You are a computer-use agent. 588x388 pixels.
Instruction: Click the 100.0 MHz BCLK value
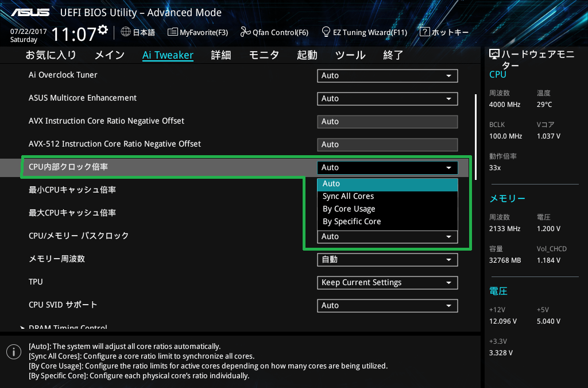pyautogui.click(x=505, y=136)
